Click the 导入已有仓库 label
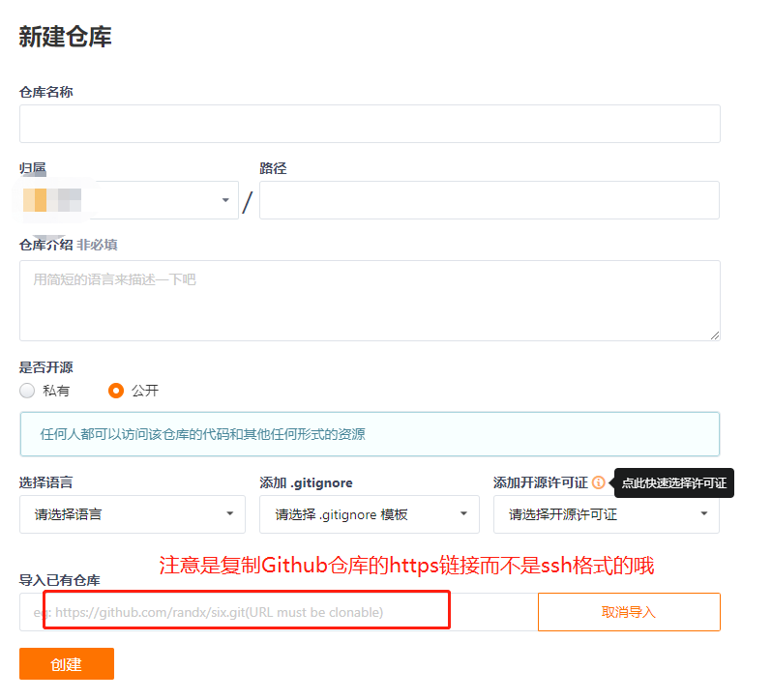The height and width of the screenshot is (700, 772). [60, 580]
